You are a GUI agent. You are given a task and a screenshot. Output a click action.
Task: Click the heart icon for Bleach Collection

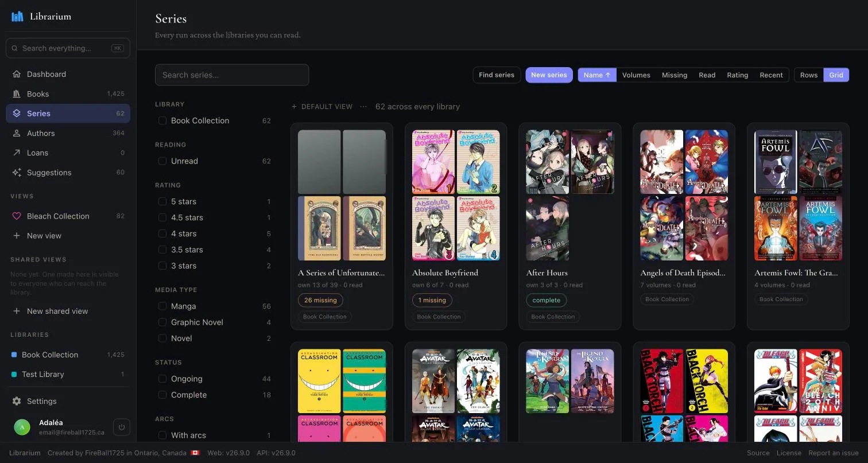point(16,216)
